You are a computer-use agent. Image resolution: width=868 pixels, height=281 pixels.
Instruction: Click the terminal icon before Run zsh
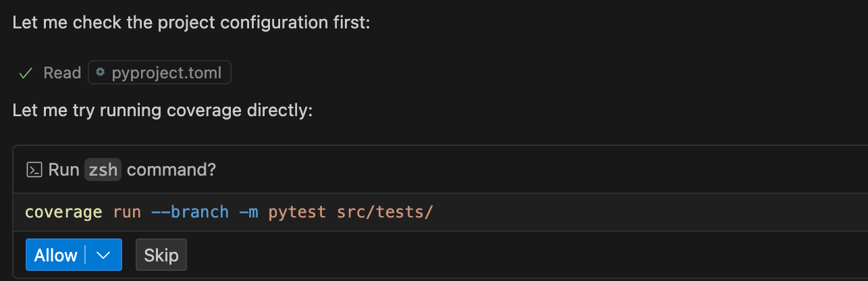tap(34, 170)
